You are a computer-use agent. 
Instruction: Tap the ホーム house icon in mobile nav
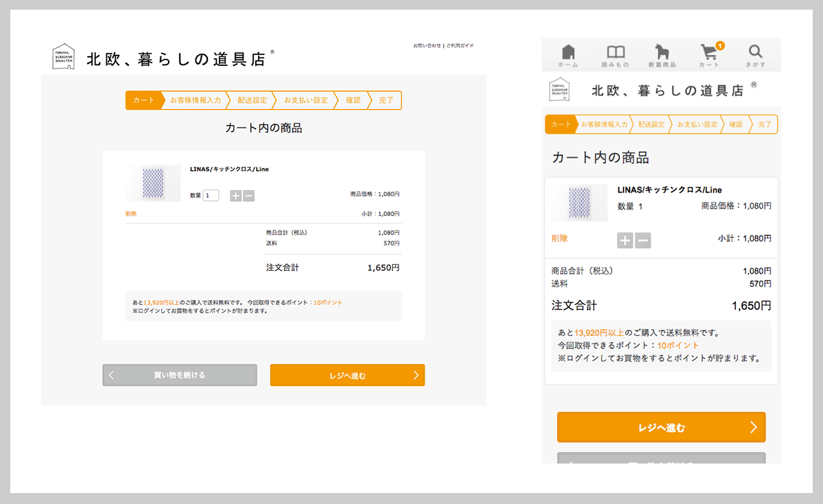[x=568, y=52]
